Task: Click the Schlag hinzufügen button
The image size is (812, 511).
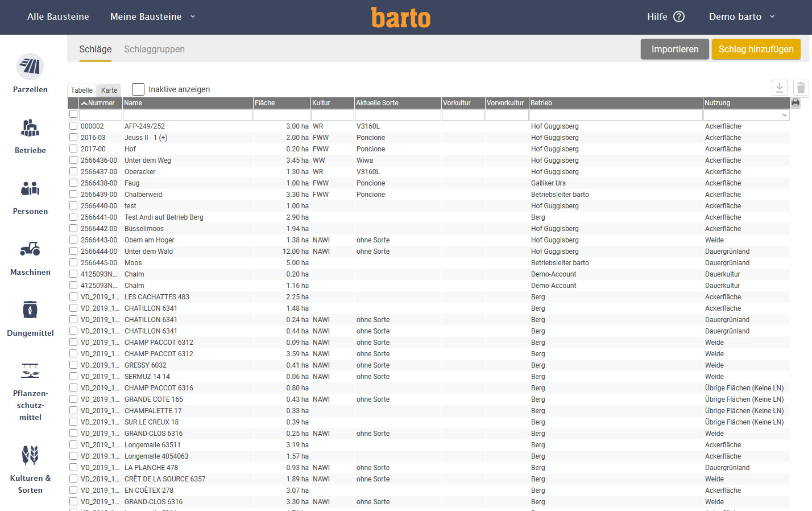Action: pyautogui.click(x=756, y=50)
